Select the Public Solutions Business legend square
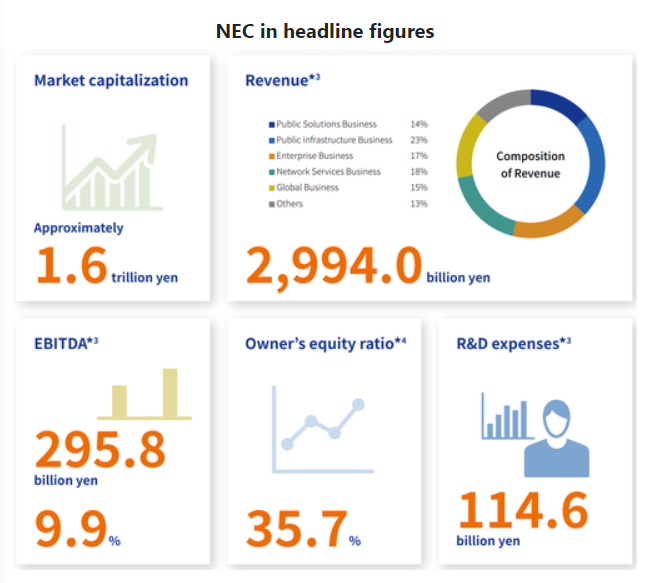 pyautogui.click(x=271, y=124)
